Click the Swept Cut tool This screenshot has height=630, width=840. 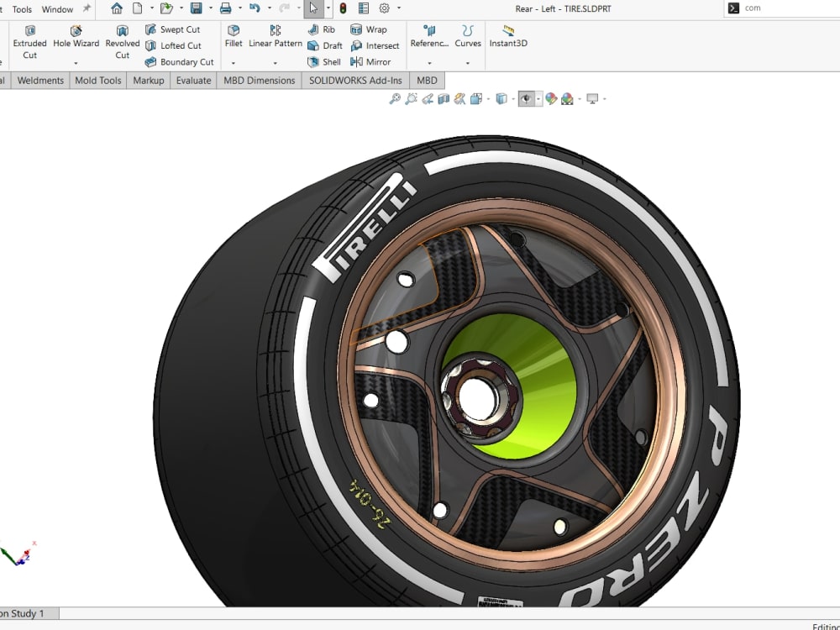tap(173, 29)
